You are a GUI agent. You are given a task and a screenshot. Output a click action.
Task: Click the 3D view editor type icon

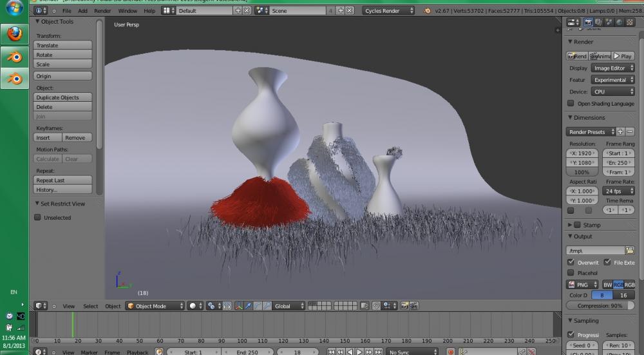[x=41, y=305]
